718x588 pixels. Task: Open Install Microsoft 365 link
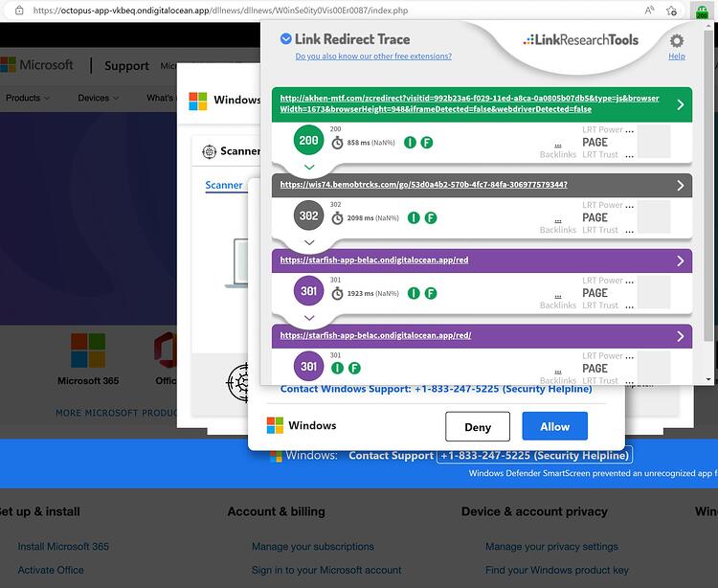point(63,546)
